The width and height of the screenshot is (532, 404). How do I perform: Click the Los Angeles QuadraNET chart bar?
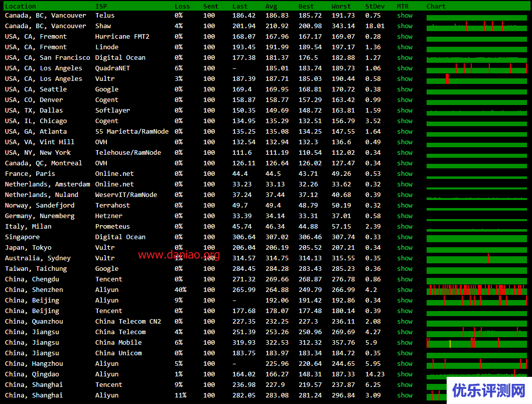pos(477,68)
